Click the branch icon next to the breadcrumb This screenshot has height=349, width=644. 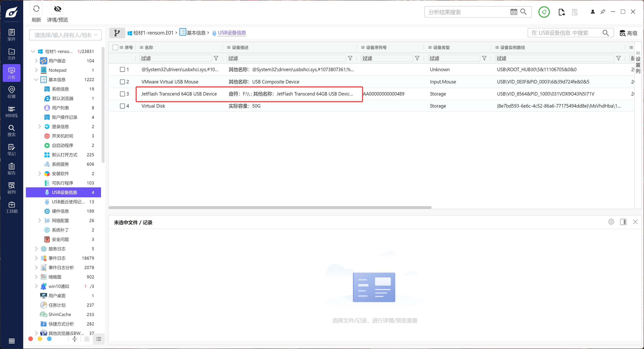pyautogui.click(x=117, y=33)
